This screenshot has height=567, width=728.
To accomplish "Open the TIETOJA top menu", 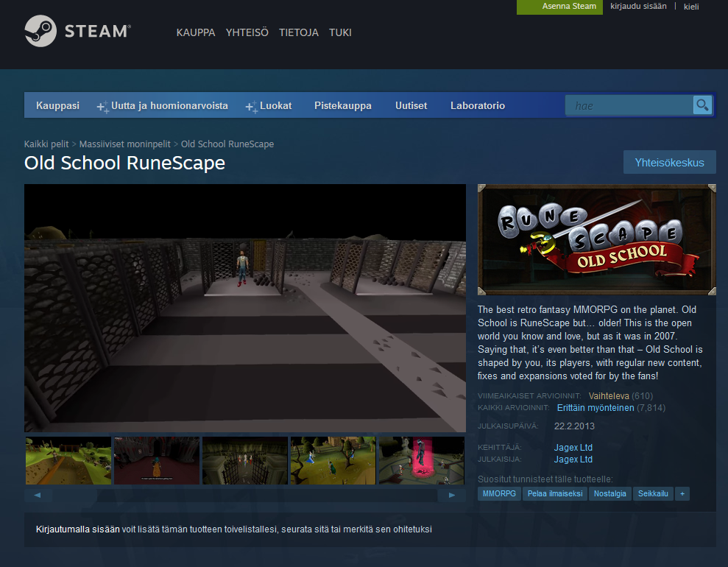I will pos(299,32).
